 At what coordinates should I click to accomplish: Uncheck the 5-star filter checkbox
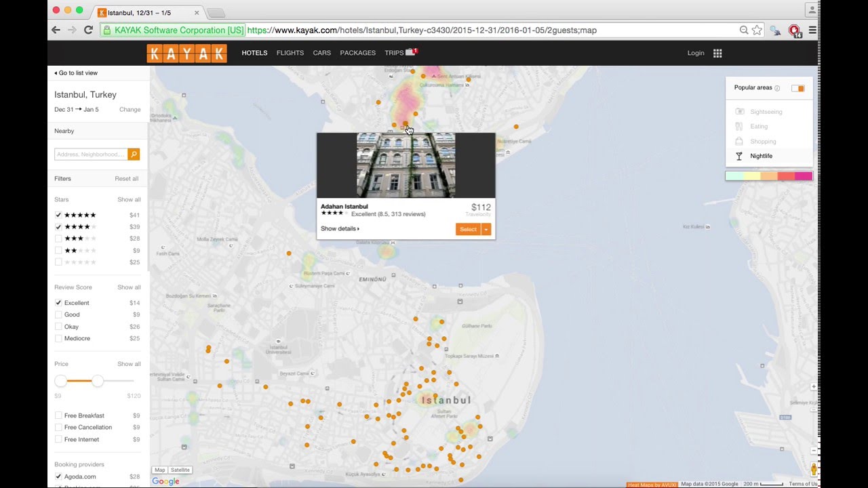point(58,215)
